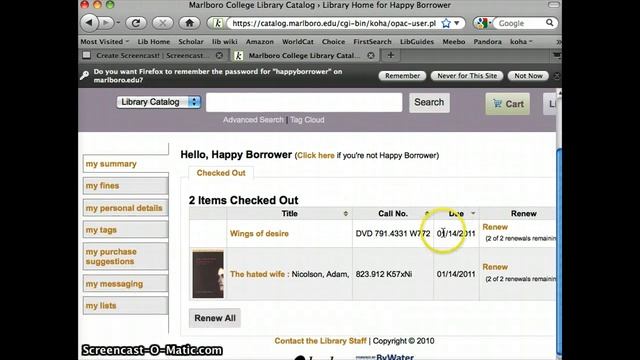Select my summary in the sidebar
This screenshot has height=360, width=640.
(x=126, y=164)
